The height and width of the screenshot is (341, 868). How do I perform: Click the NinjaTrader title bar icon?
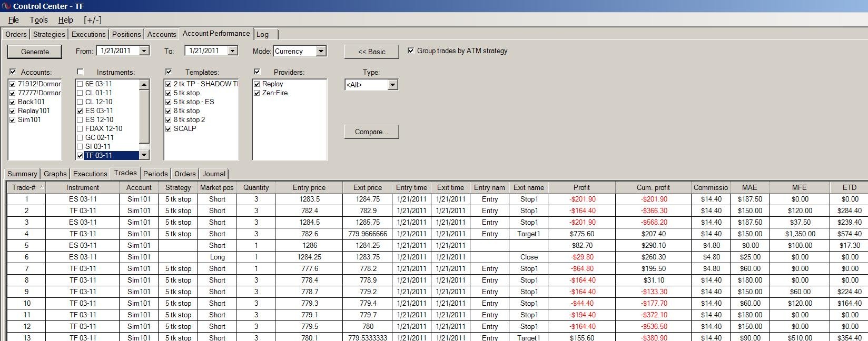coord(6,6)
